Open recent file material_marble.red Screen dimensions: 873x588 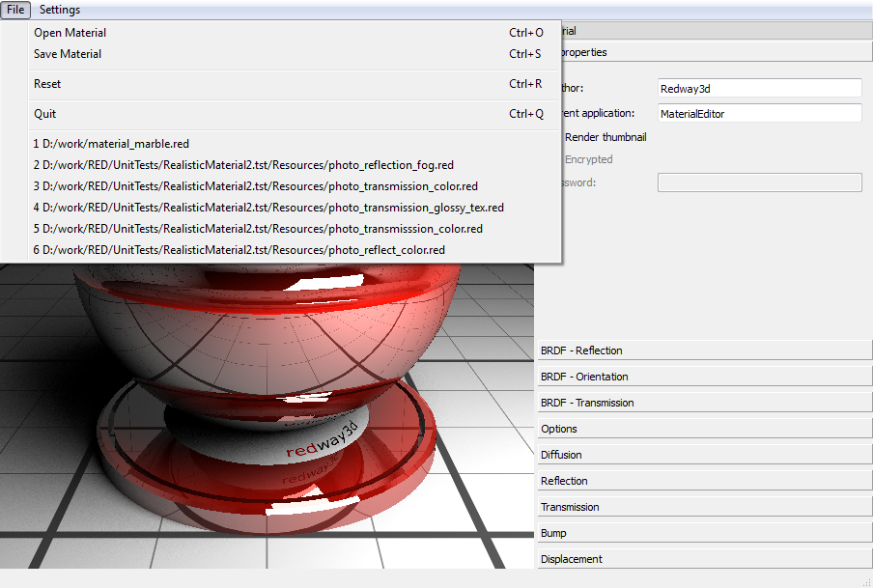coord(110,144)
